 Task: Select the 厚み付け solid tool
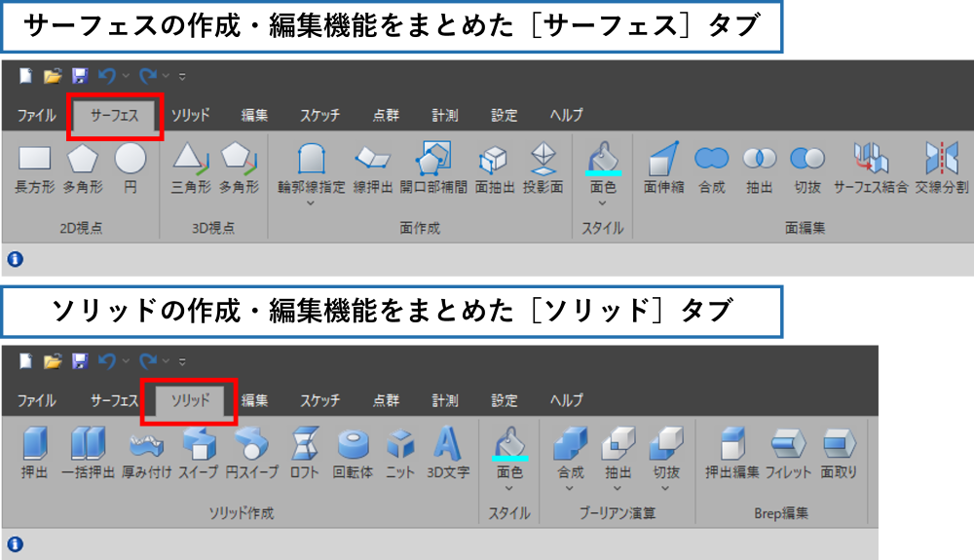point(149,452)
